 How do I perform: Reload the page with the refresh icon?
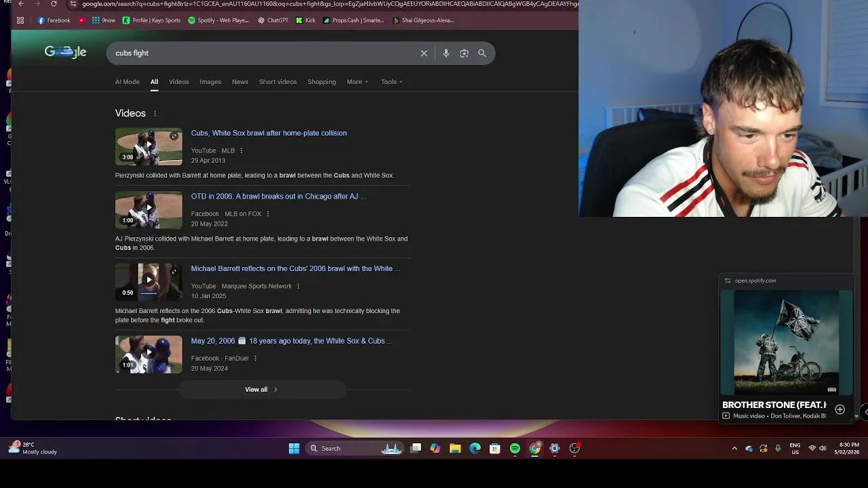[x=54, y=3]
